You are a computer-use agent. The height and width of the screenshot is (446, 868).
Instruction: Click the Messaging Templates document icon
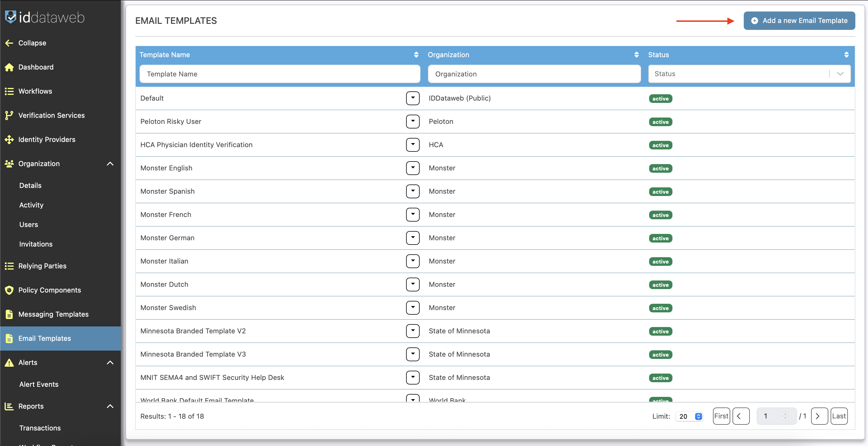point(9,314)
